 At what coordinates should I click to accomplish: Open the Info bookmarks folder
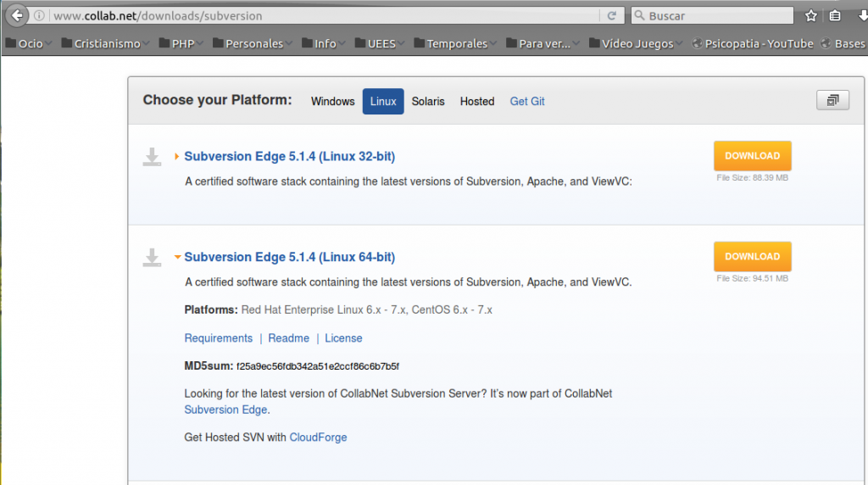point(324,43)
